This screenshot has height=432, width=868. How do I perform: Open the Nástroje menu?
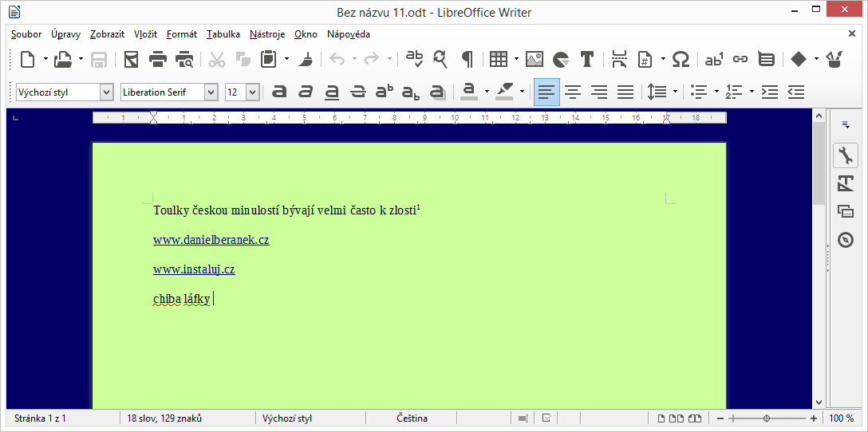[x=266, y=34]
